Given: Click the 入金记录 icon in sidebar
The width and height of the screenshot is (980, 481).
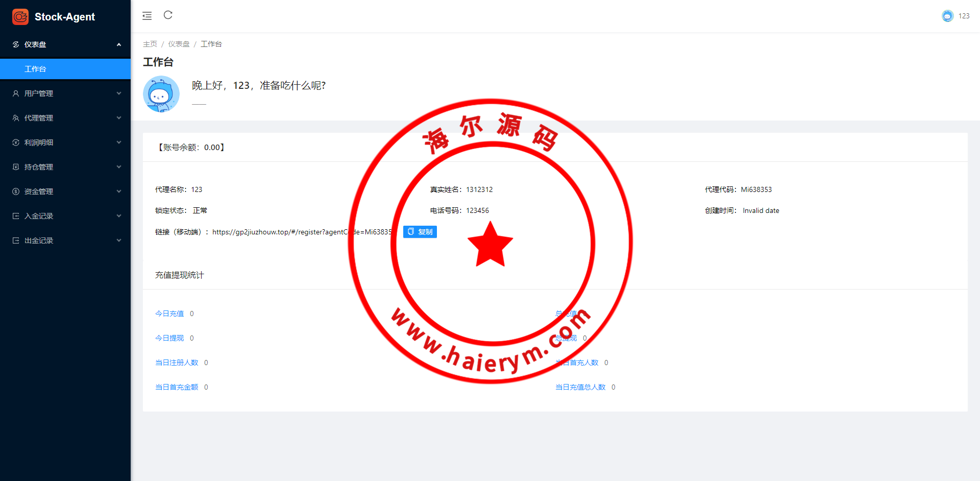Looking at the screenshot, I should click(x=16, y=216).
